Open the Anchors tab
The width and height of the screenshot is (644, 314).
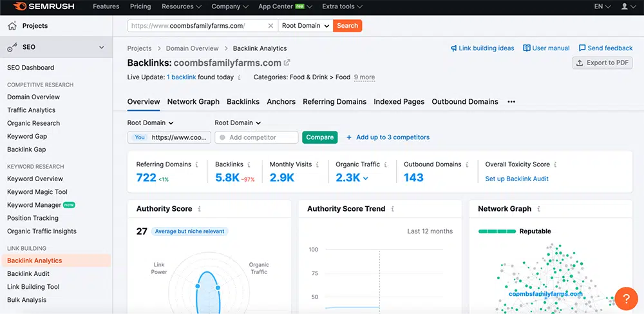[281, 102]
